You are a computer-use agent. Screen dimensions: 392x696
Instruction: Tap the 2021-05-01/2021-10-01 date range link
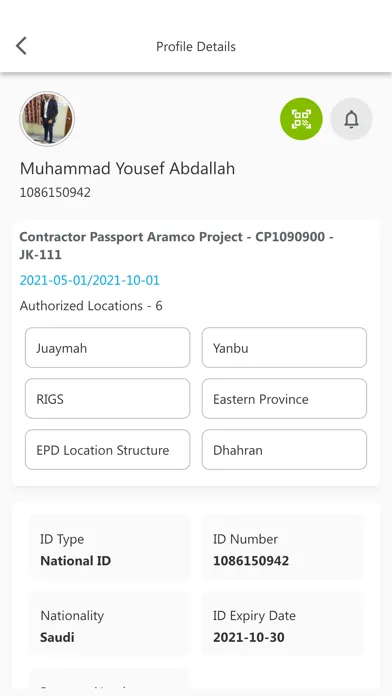90,280
